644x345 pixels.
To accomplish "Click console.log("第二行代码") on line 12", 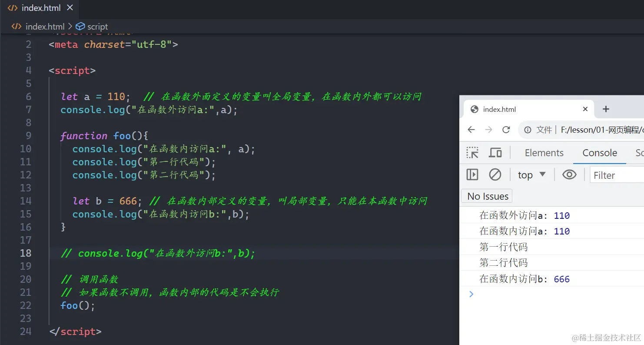I will (x=144, y=175).
